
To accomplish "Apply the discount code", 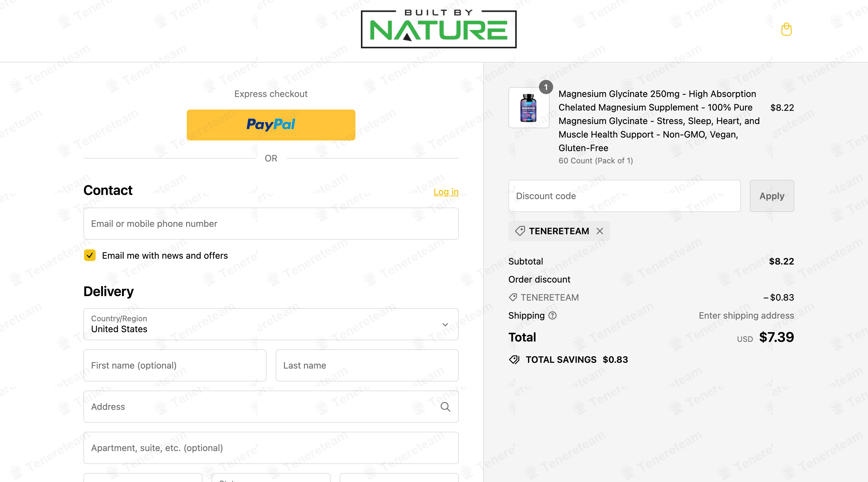I will (772, 196).
